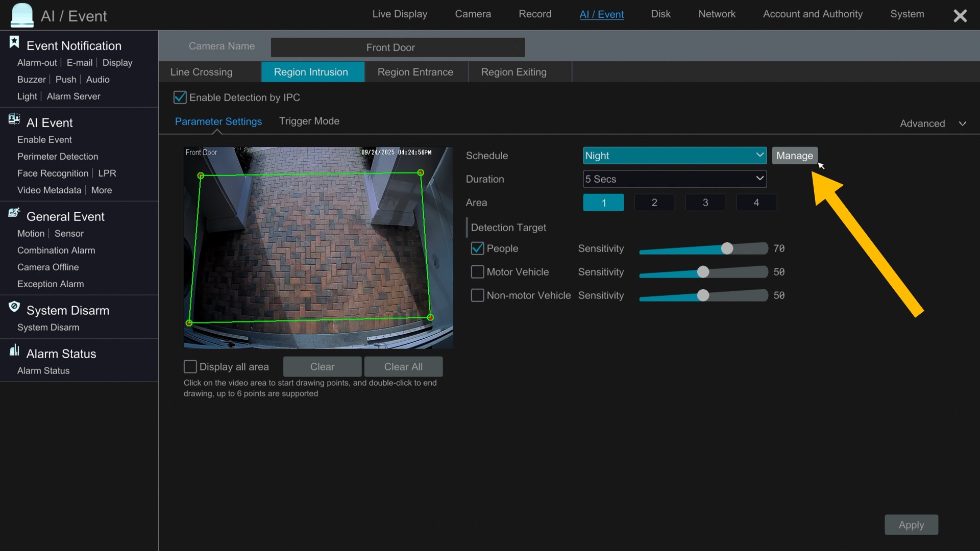Click the top-left region vertex point
Screen dimensions: 980x551
tap(201, 176)
